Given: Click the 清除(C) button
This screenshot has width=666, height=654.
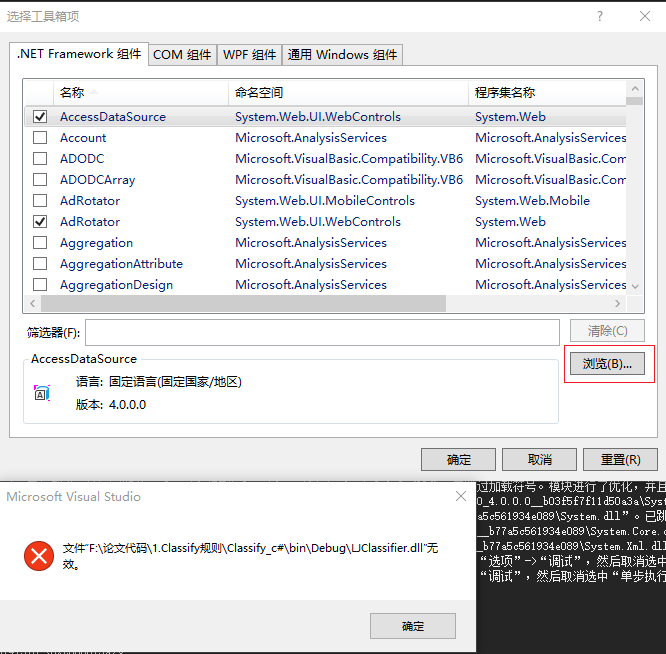Looking at the screenshot, I should pyautogui.click(x=607, y=330).
